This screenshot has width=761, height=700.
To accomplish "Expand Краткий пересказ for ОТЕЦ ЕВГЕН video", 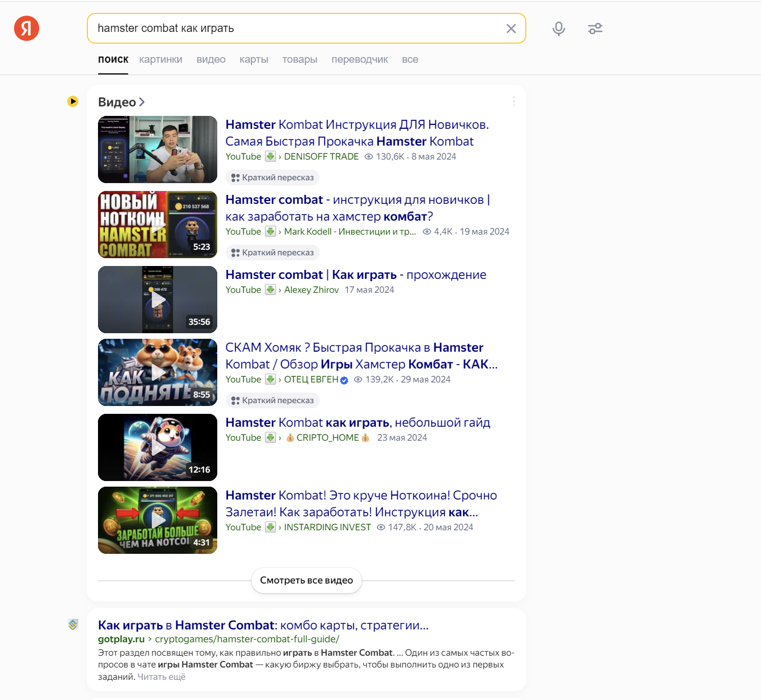I will point(273,400).
